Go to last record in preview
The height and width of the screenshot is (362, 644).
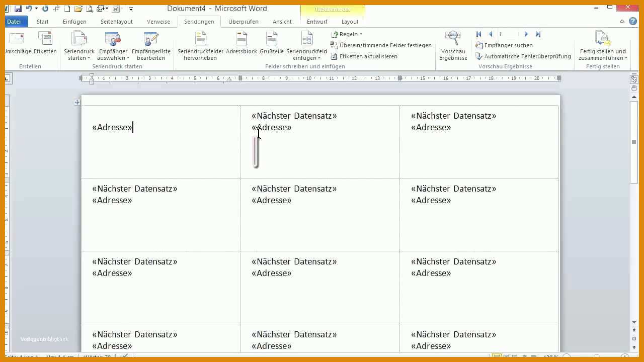pos(538,34)
